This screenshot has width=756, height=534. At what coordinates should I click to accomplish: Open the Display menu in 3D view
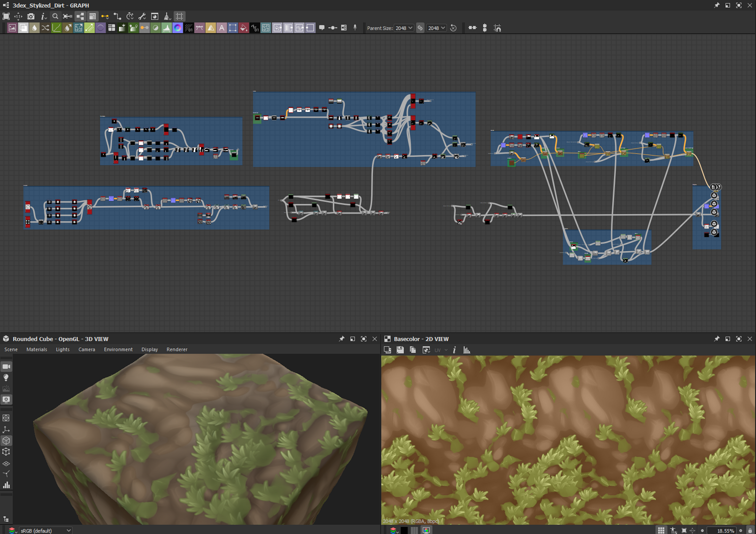[x=150, y=349]
